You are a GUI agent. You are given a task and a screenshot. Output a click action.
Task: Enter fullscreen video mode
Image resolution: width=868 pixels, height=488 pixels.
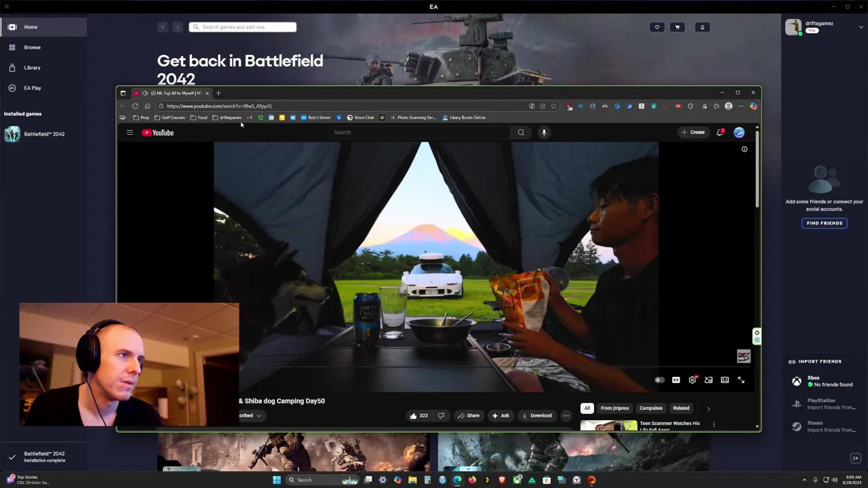coord(741,380)
